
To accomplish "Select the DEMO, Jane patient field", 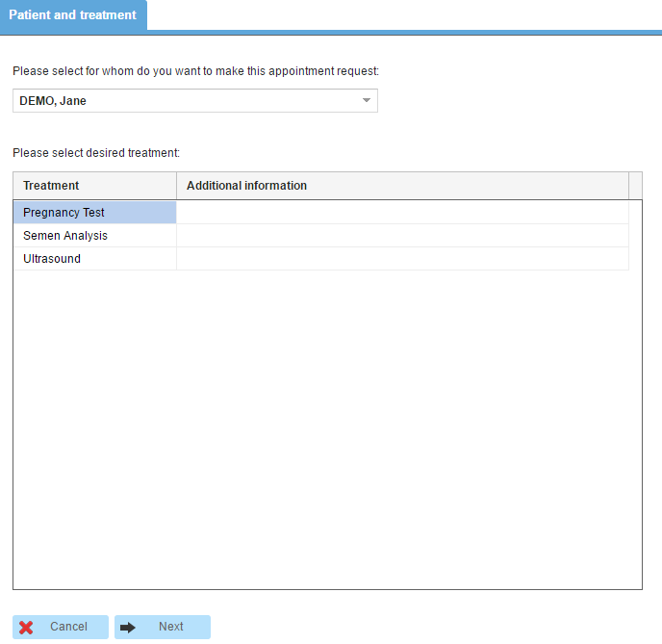I will point(195,100).
